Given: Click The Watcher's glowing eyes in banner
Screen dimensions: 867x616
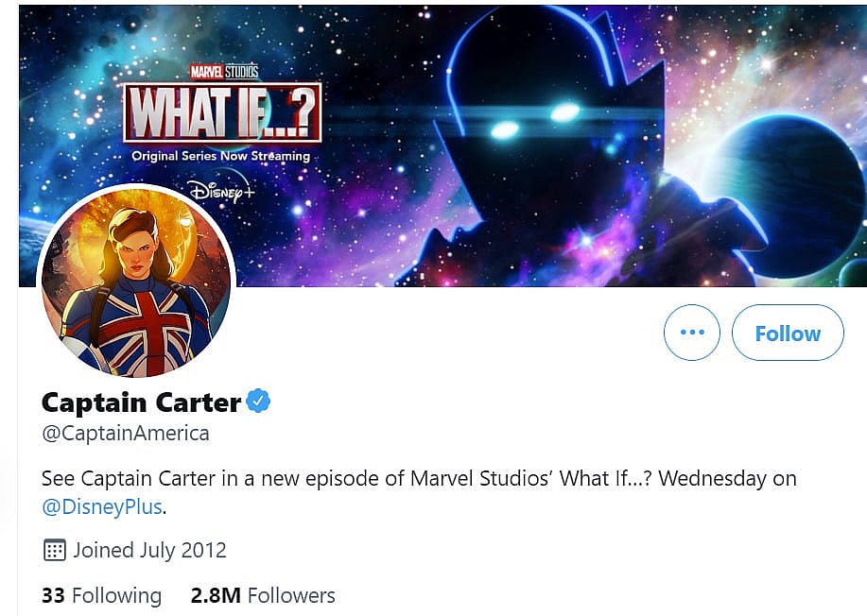Looking at the screenshot, I should click(x=534, y=121).
